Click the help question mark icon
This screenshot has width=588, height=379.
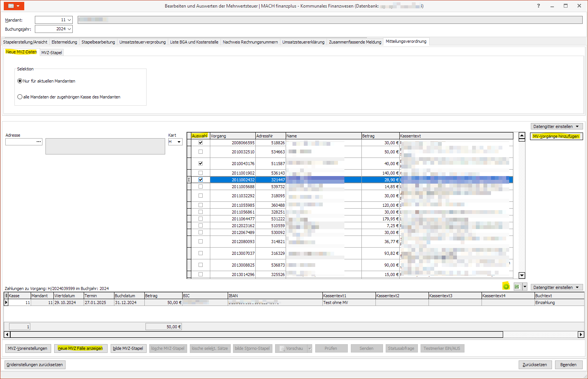pos(538,6)
